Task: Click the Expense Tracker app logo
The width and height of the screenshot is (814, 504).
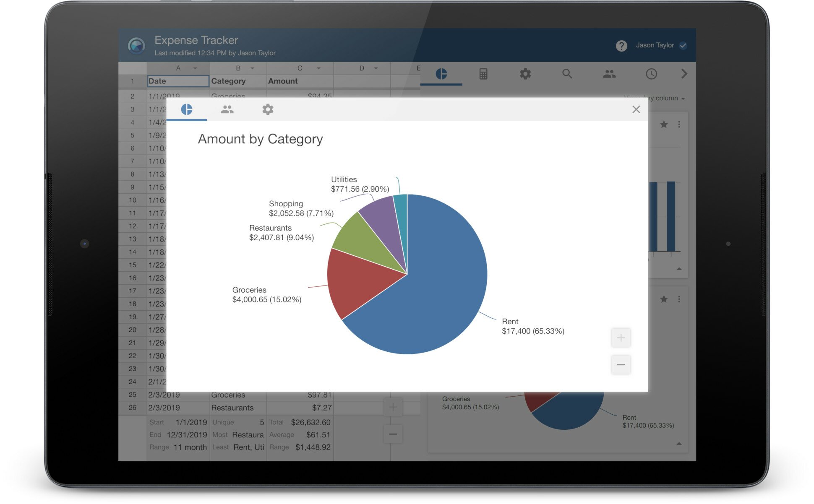Action: [x=136, y=46]
